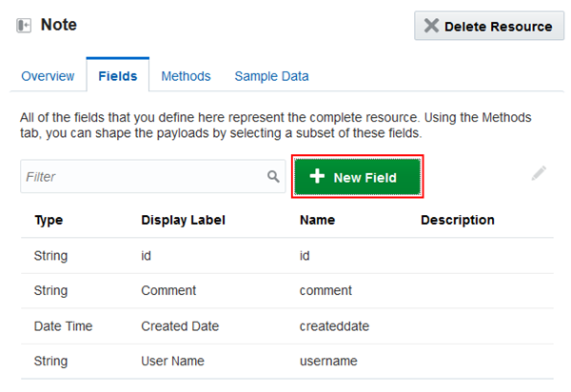This screenshot has height=392, width=571.
Task: Click the username name cell
Action: coord(328,361)
